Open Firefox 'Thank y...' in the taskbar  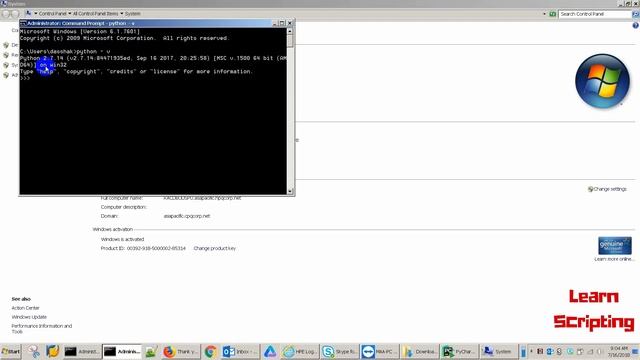180,351
